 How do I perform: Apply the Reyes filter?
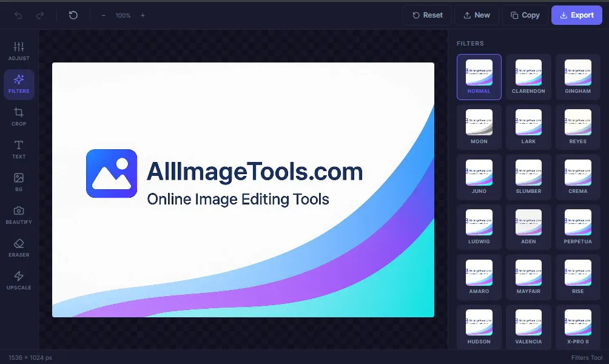click(x=577, y=127)
